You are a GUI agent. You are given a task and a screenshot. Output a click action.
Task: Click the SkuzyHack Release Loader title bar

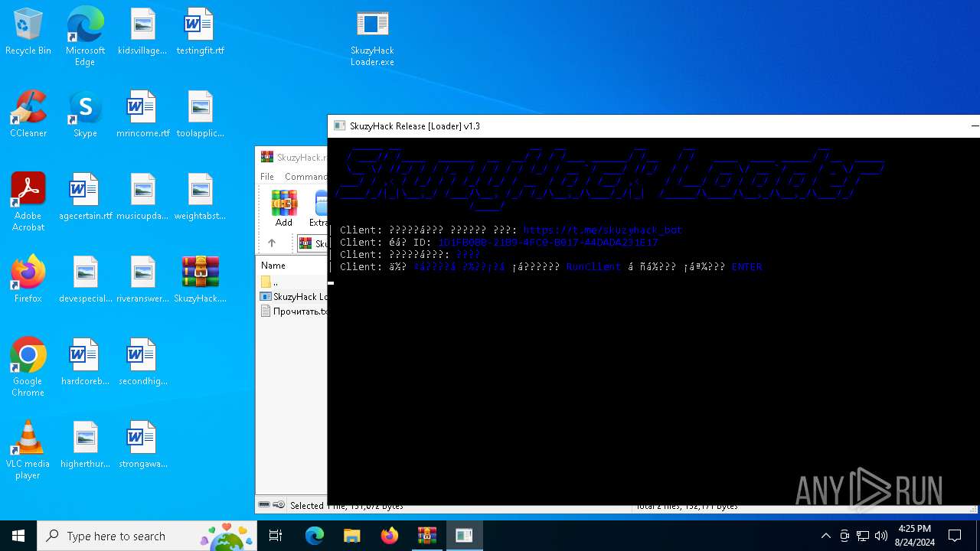[653, 126]
